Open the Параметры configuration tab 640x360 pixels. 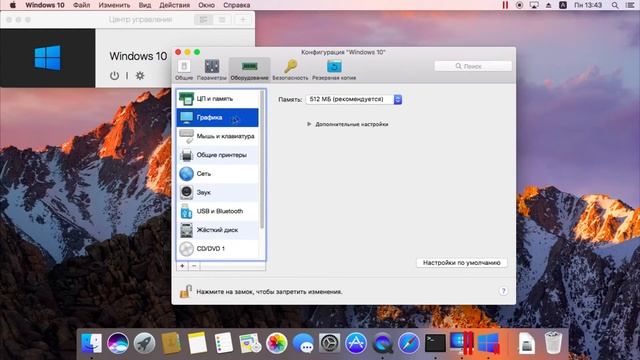coord(211,70)
